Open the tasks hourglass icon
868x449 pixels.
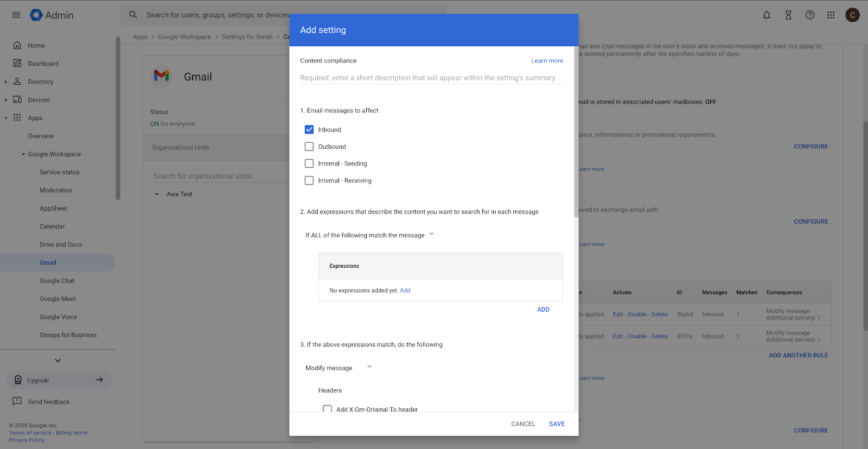point(788,15)
